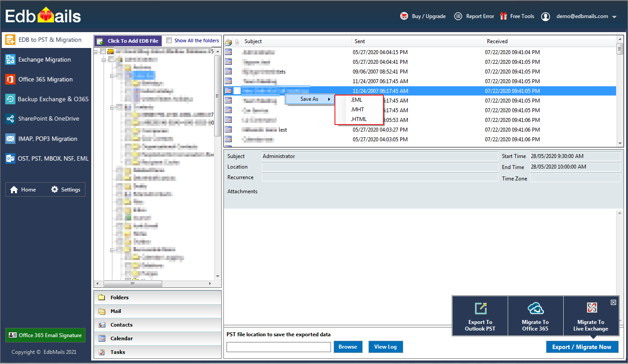Switch to the Folders view
This screenshot has height=364, width=628.
pyautogui.click(x=158, y=298)
